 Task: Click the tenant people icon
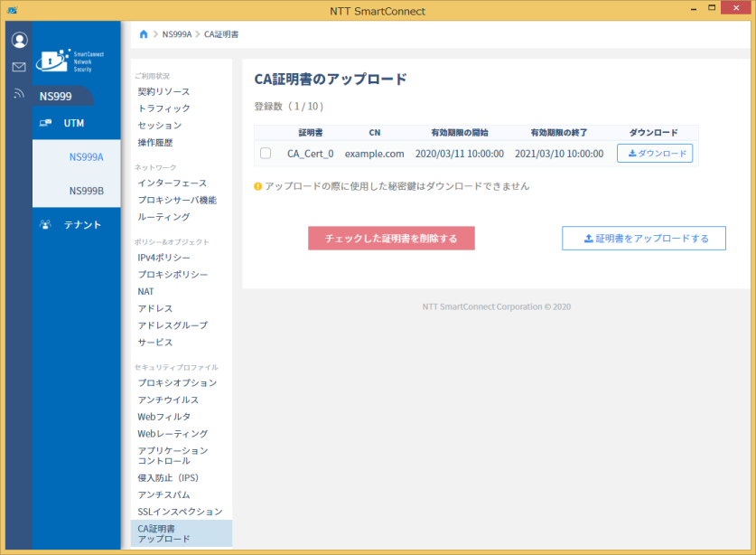click(x=45, y=224)
